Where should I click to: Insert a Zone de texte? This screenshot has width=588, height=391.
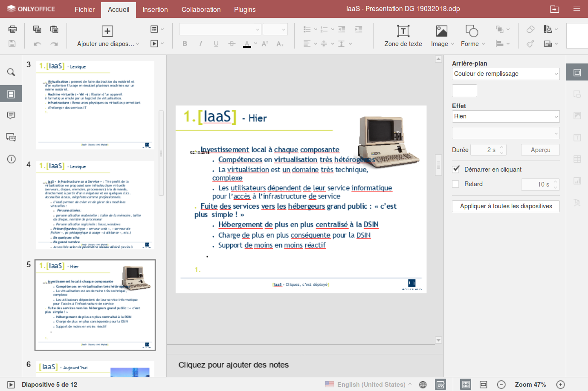pyautogui.click(x=403, y=35)
